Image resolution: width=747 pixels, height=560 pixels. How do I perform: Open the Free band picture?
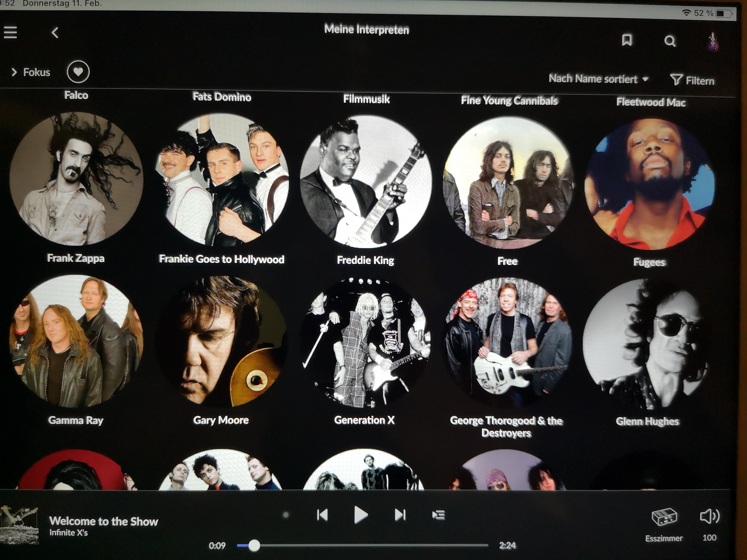[508, 183]
